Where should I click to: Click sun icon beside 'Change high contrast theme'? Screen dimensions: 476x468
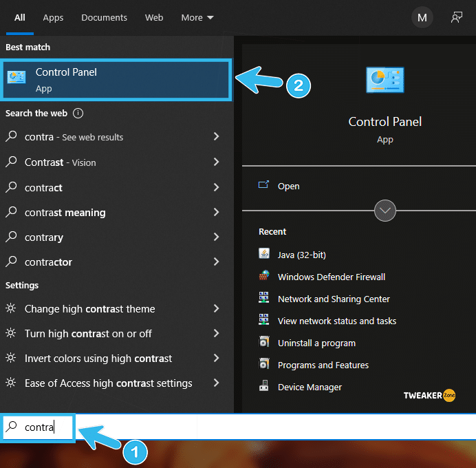(11, 308)
